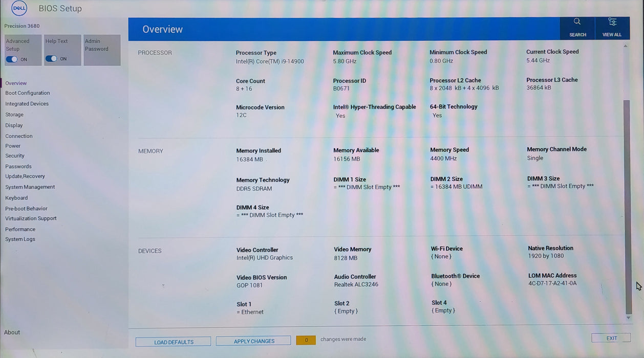
Task: Open Passwords section
Action: 18,166
